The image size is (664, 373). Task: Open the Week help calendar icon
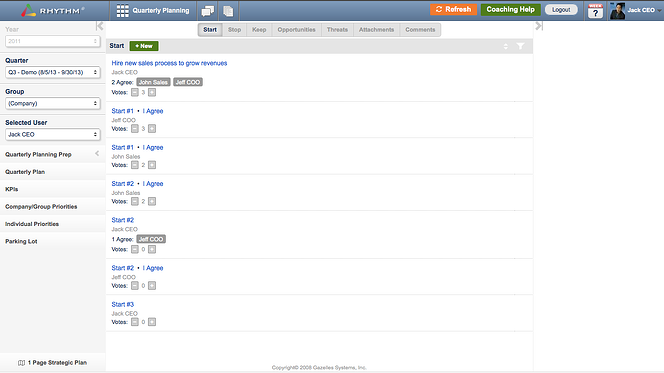click(595, 11)
